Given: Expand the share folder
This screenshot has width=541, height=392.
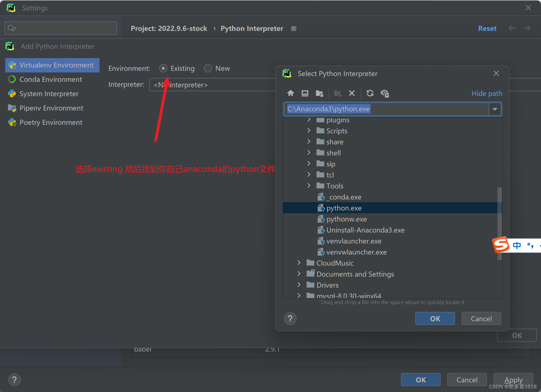Looking at the screenshot, I should (x=309, y=142).
